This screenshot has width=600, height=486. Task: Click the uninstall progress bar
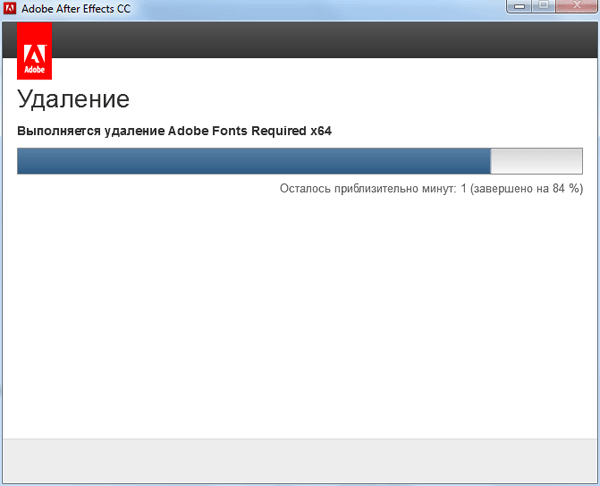(x=300, y=161)
